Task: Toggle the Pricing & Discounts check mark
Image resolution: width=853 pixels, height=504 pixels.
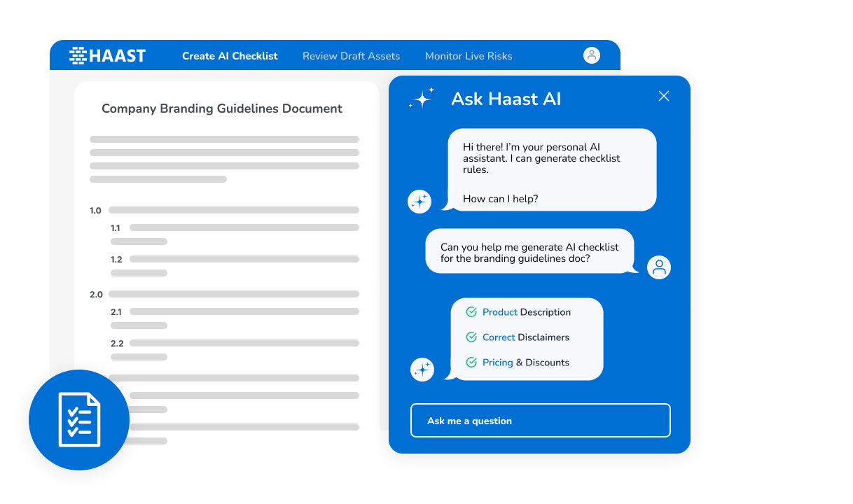Action: pos(471,363)
